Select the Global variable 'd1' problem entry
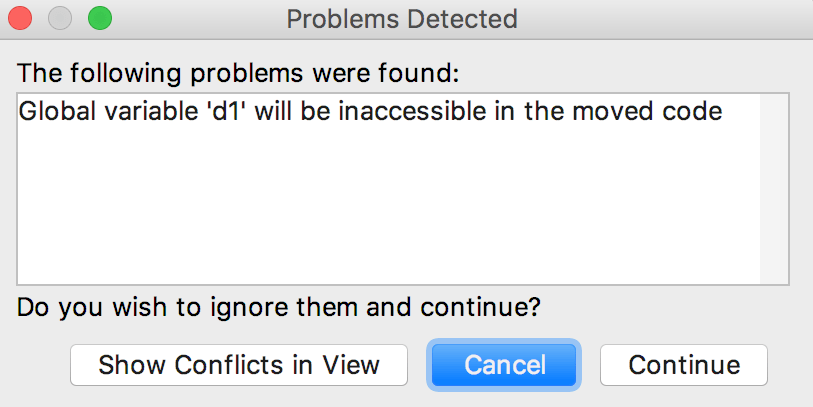The image size is (813, 407). pyautogui.click(x=369, y=111)
